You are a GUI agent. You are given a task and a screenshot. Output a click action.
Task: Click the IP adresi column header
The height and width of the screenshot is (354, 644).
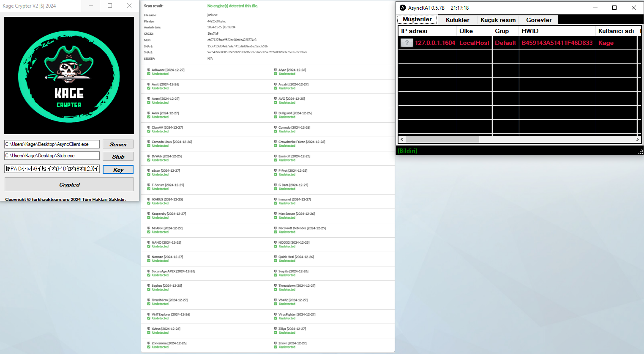pyautogui.click(x=427, y=31)
